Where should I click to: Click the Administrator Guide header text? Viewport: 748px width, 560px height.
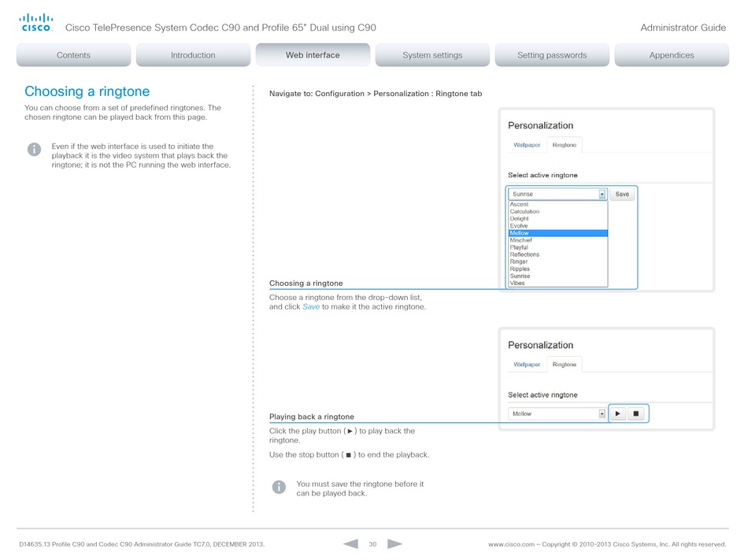[683, 28]
